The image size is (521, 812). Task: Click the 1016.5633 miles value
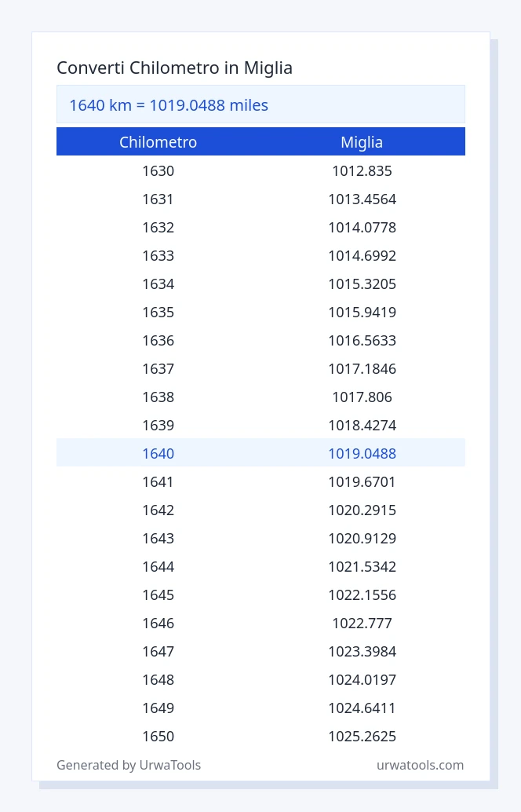(363, 340)
